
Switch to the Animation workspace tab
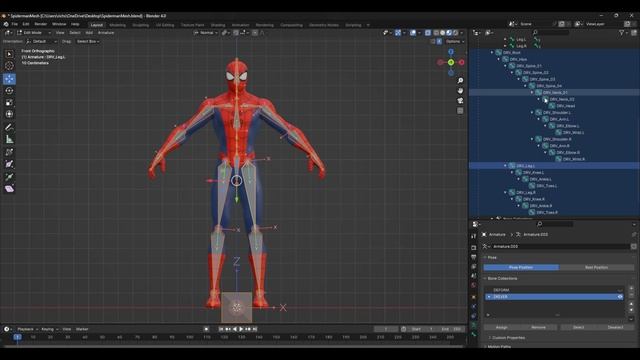click(240, 25)
